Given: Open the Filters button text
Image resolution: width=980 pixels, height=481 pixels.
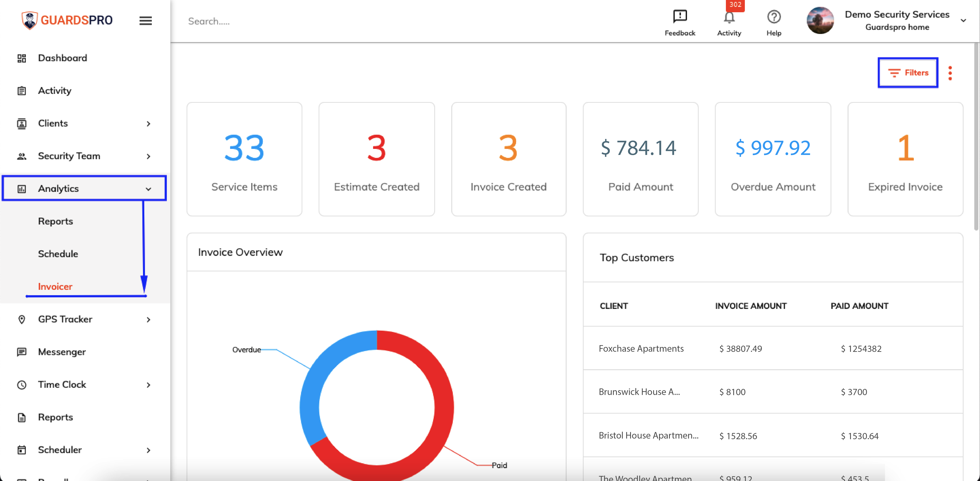Looking at the screenshot, I should 916,73.
